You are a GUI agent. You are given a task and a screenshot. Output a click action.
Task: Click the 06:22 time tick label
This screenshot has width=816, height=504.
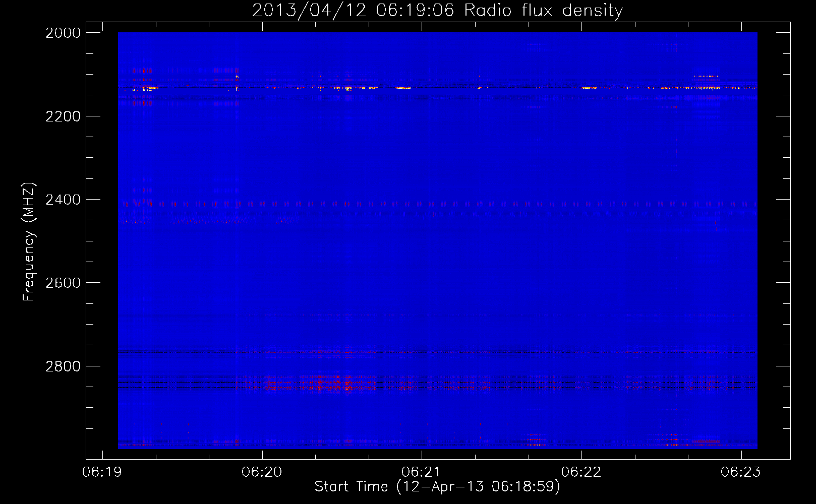click(581, 472)
